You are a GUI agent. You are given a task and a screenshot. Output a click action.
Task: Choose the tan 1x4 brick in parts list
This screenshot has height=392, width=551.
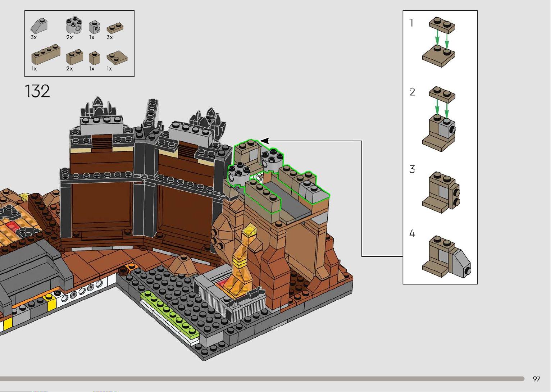[46, 54]
